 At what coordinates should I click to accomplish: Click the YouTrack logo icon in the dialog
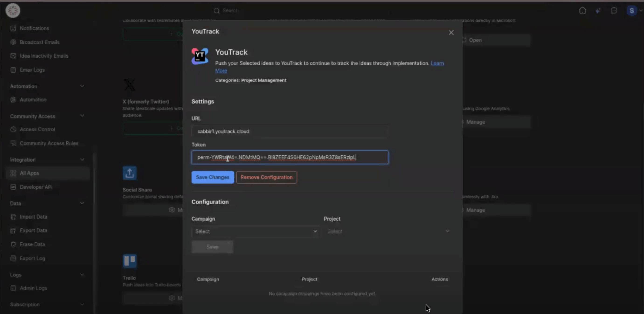[200, 56]
